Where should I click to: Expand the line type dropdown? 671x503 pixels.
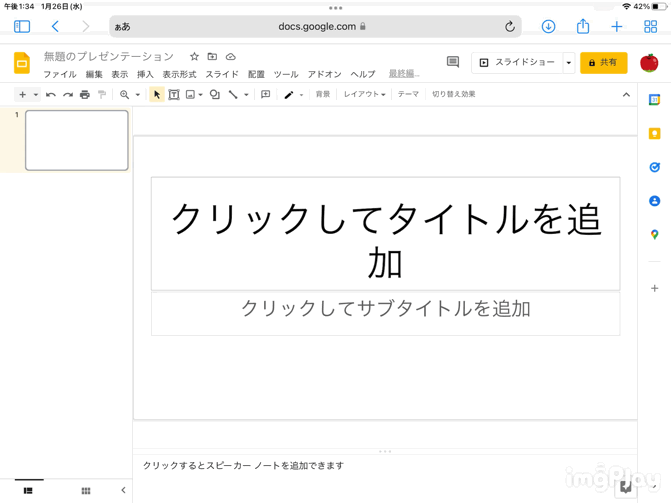(246, 95)
